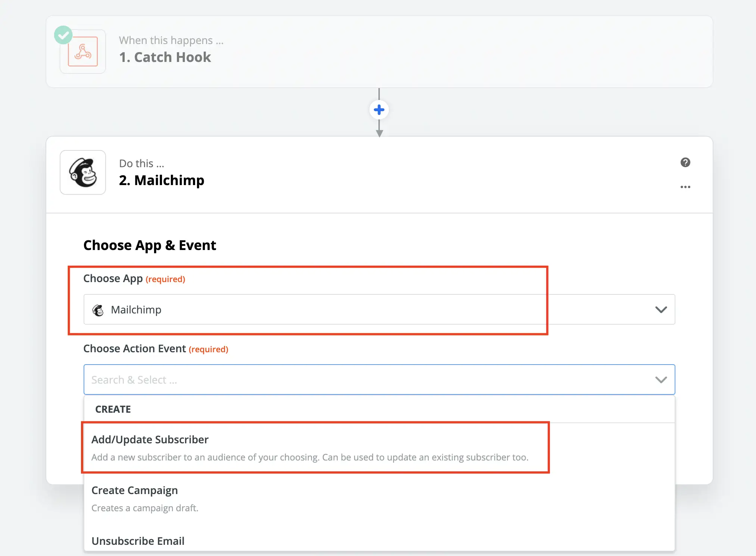Click the Choose App & Event heading
756x556 pixels.
(149, 245)
